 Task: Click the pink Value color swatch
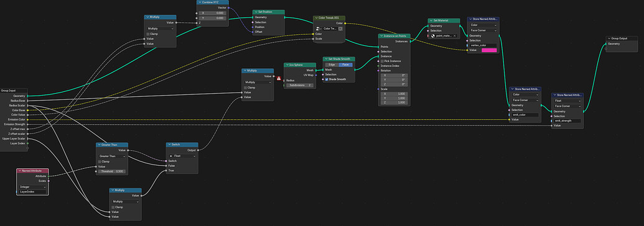(x=488, y=50)
